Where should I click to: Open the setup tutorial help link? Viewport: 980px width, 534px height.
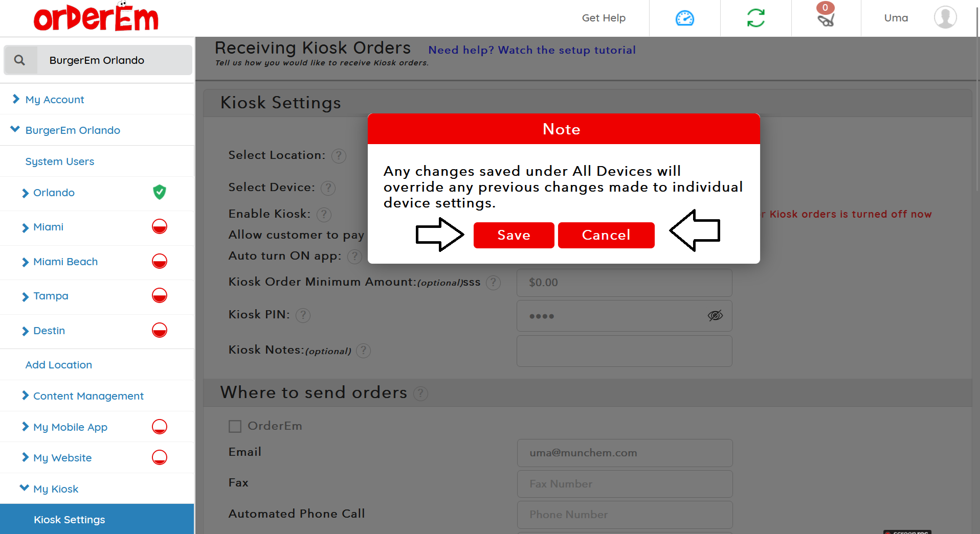tap(532, 50)
